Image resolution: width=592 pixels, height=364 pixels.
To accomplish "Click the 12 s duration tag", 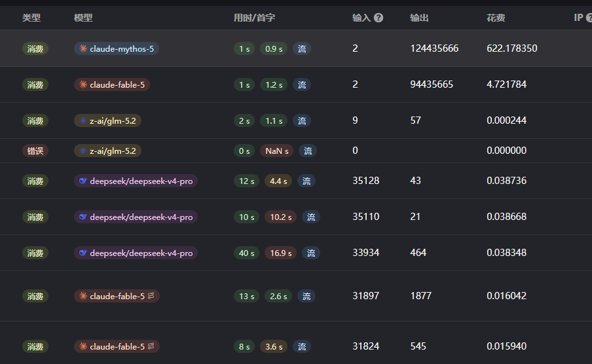I will tap(246, 181).
